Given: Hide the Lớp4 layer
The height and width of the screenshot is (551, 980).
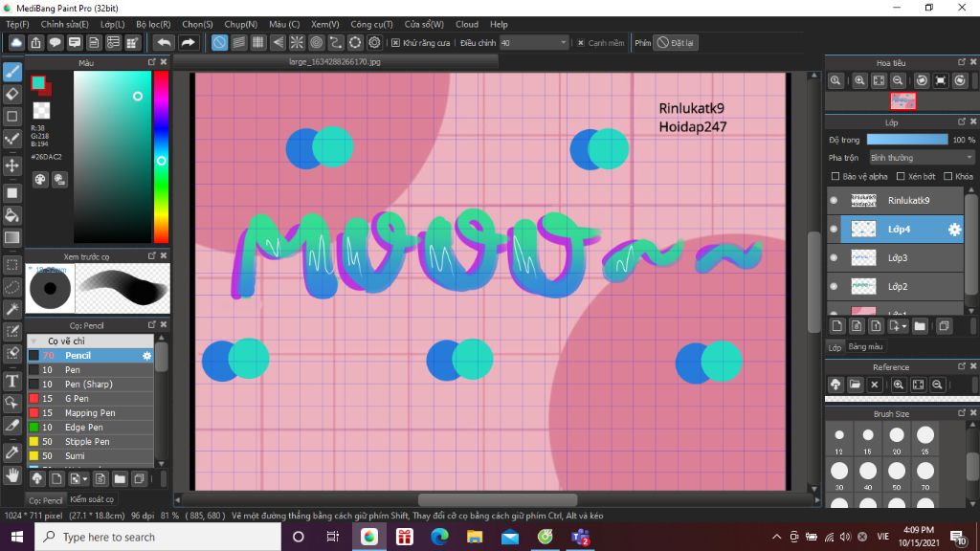Looking at the screenshot, I should (834, 230).
